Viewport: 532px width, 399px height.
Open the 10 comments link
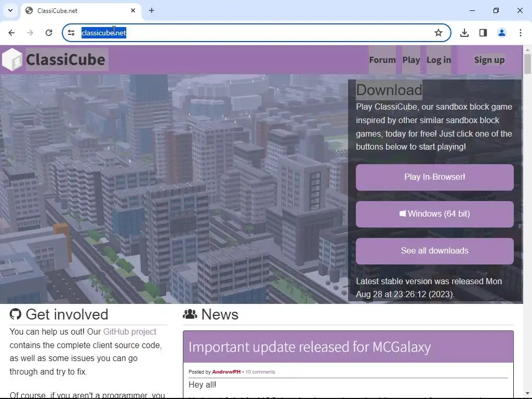(260, 372)
